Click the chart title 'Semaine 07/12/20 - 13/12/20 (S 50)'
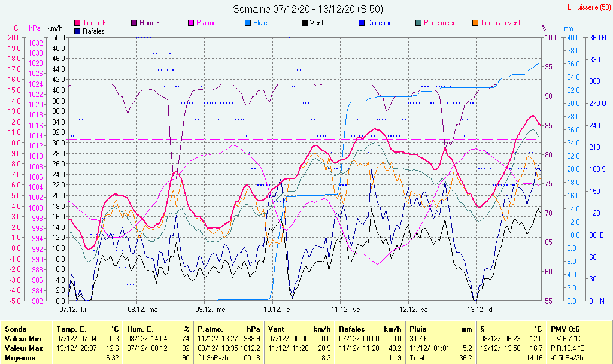Viewport: 613px width, 364px height. click(x=308, y=9)
